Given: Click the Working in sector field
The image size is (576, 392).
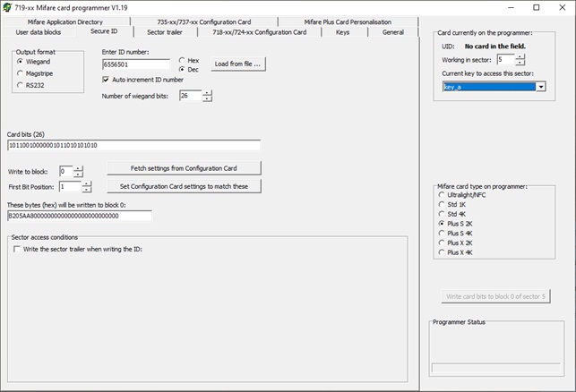Looking at the screenshot, I should (x=506, y=59).
